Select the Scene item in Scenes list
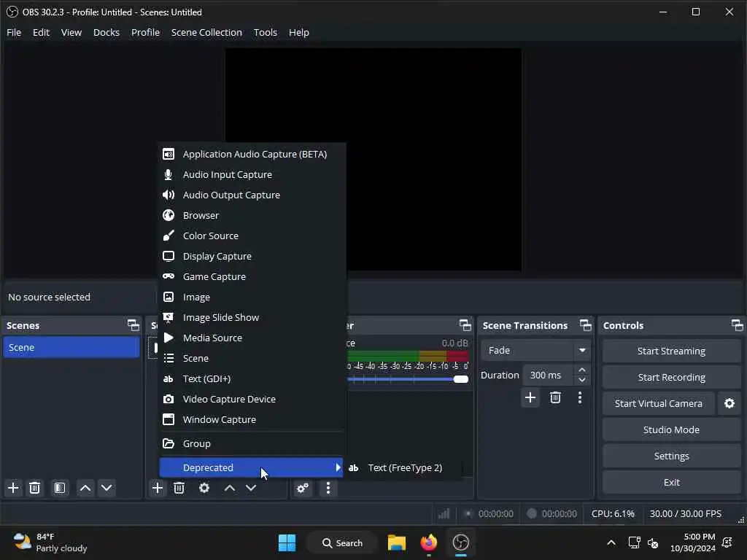 click(x=71, y=348)
